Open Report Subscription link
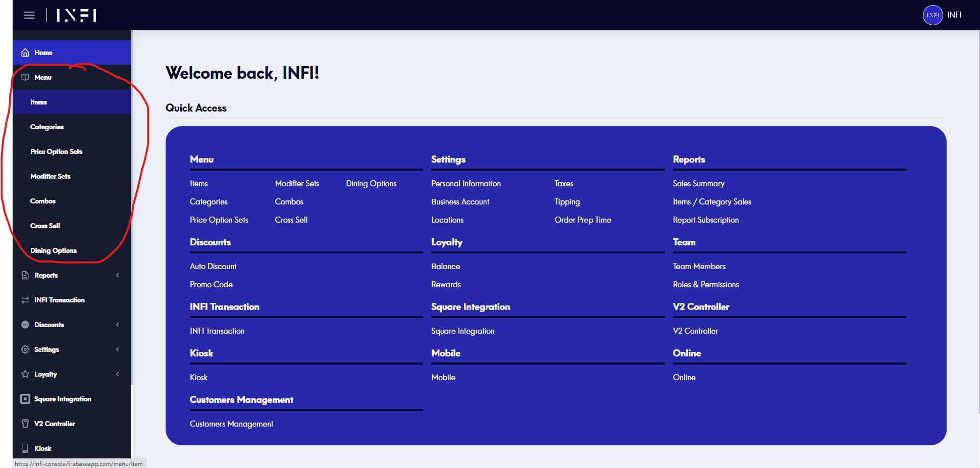 point(706,220)
